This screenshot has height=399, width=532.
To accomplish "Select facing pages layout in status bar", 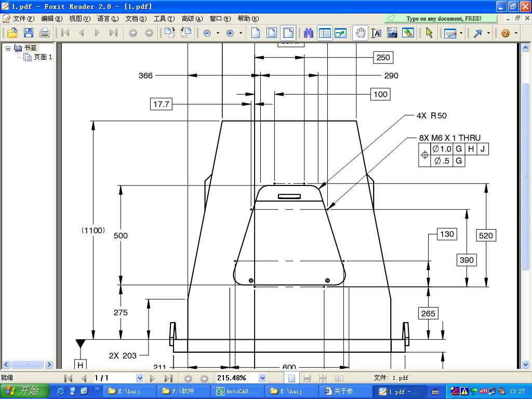I will [x=339, y=378].
